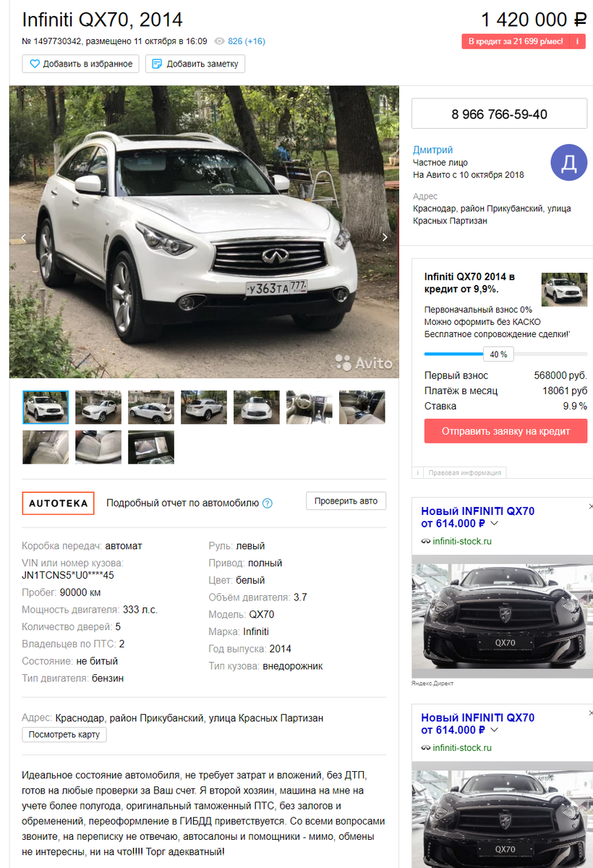
Task: Click the Посмотреть карту button
Action: click(64, 735)
